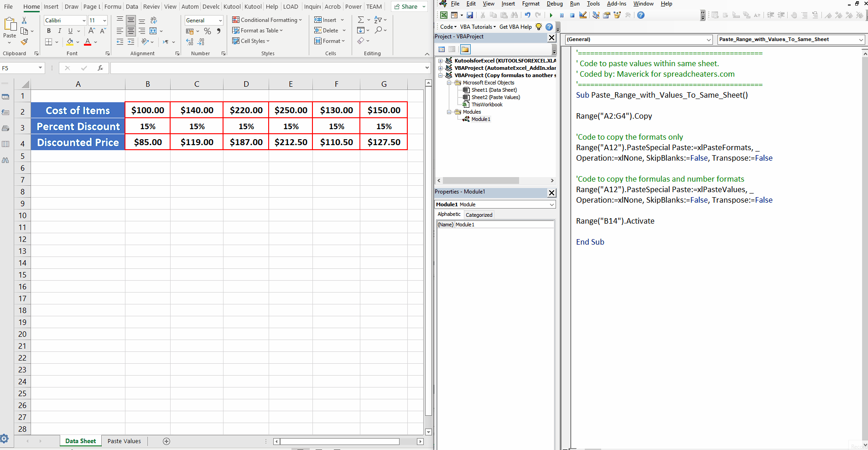Click the Undo icon in VBA toolbar

coord(527,15)
